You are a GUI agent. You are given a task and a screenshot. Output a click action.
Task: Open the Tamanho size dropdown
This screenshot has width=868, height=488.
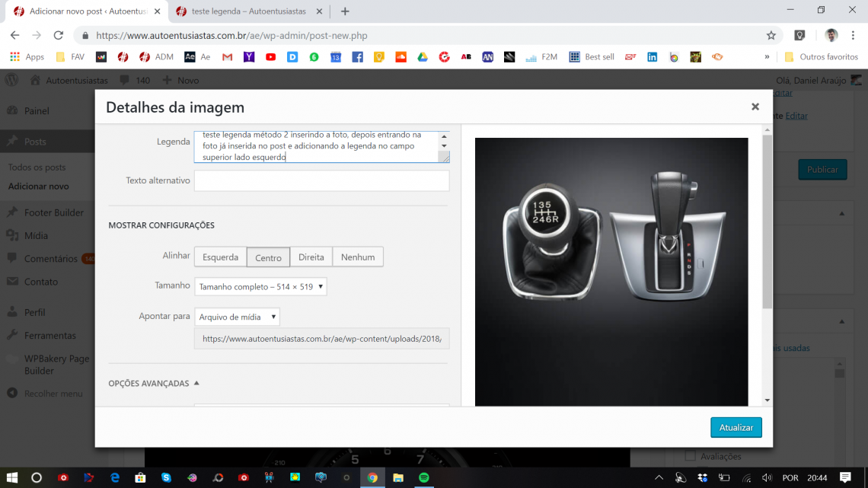[260, 287]
